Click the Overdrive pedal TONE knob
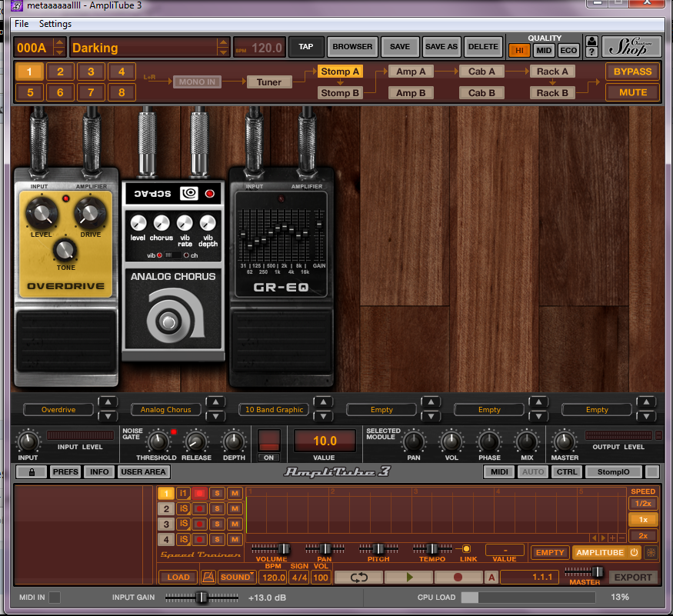Viewport: 673px width, 616px height. point(65,250)
